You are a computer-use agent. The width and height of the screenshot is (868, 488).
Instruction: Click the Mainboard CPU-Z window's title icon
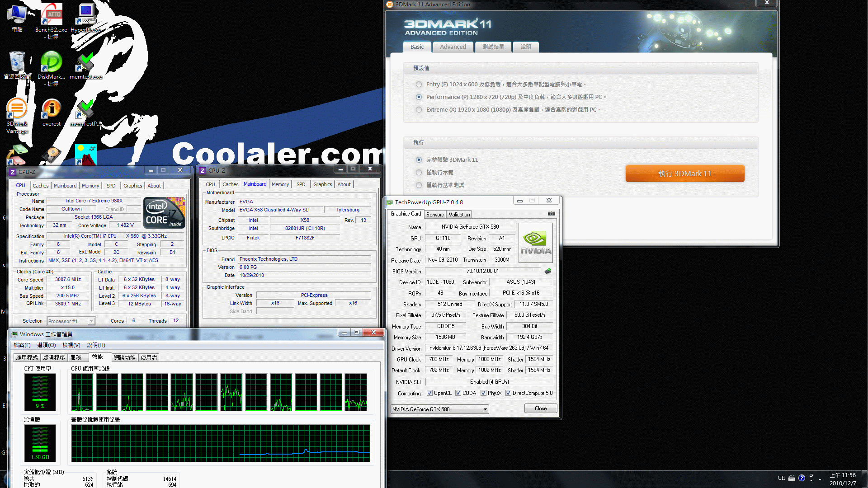tap(203, 170)
